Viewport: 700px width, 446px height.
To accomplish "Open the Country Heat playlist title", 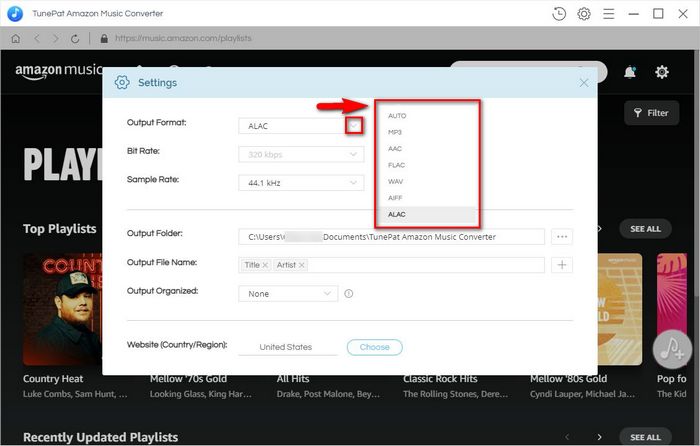I will click(53, 379).
